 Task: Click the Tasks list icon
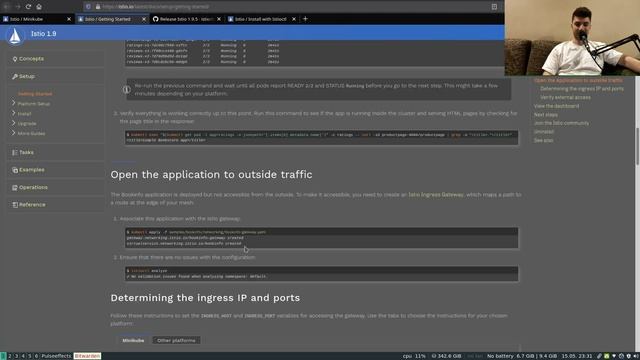coord(15,152)
